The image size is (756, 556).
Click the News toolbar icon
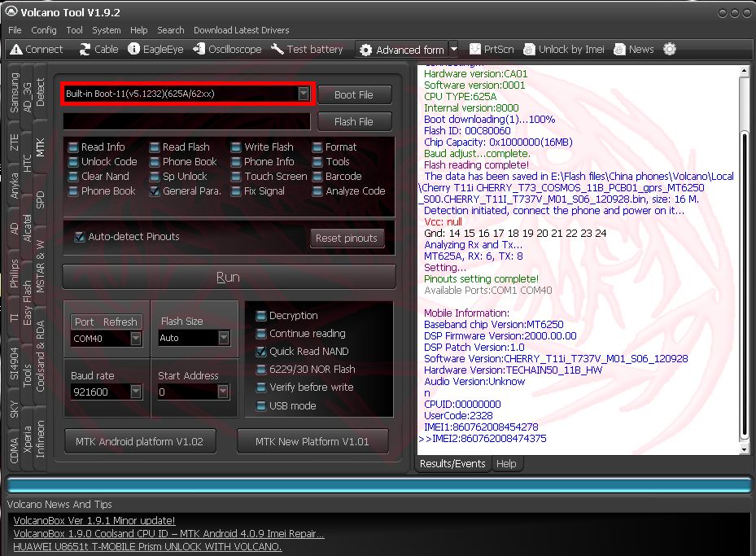(620, 49)
